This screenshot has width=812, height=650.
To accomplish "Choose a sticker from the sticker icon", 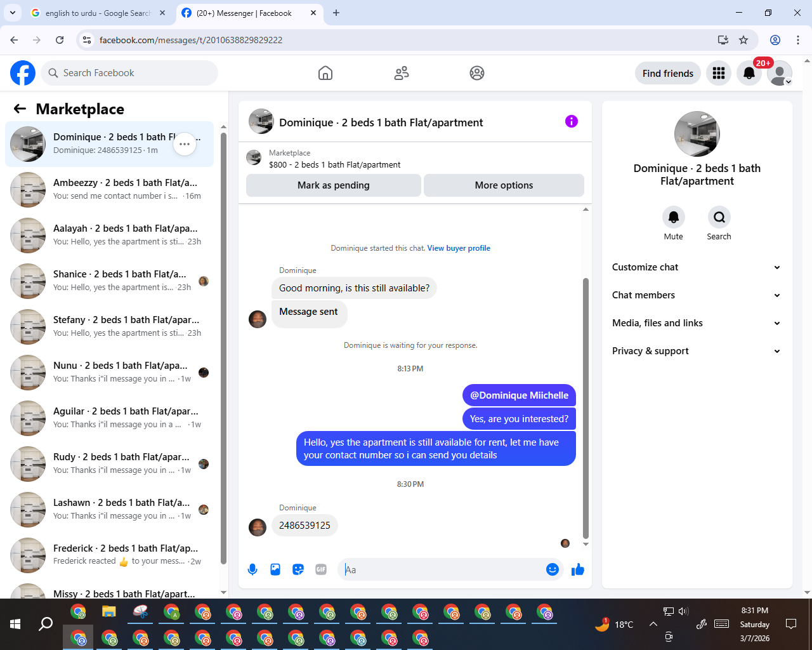I will (298, 569).
